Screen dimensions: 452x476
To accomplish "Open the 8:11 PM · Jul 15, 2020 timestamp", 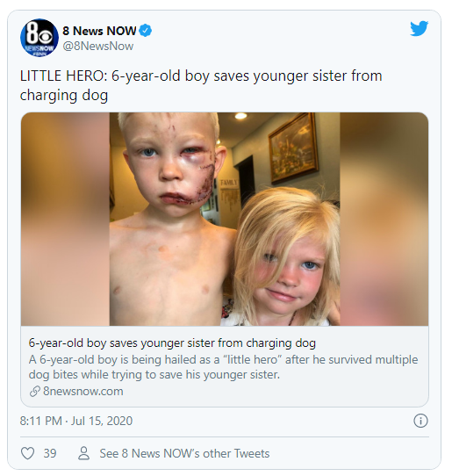I will click(x=76, y=421).
